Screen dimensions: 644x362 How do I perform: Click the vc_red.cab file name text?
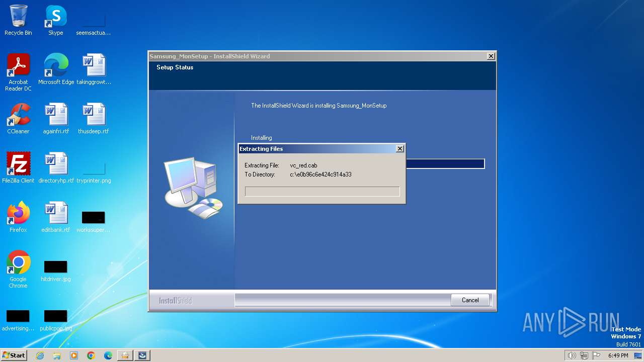pyautogui.click(x=303, y=165)
